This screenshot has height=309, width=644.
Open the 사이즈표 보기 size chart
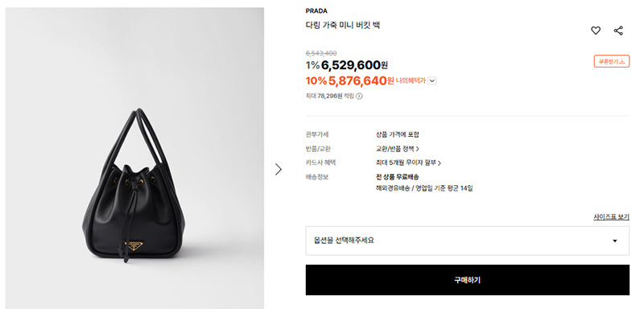click(611, 217)
